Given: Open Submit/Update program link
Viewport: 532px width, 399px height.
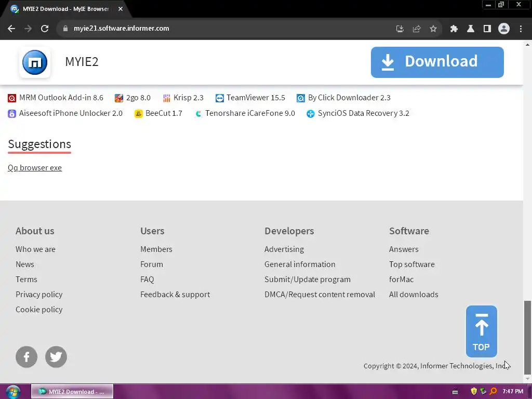Looking at the screenshot, I should click(x=308, y=280).
